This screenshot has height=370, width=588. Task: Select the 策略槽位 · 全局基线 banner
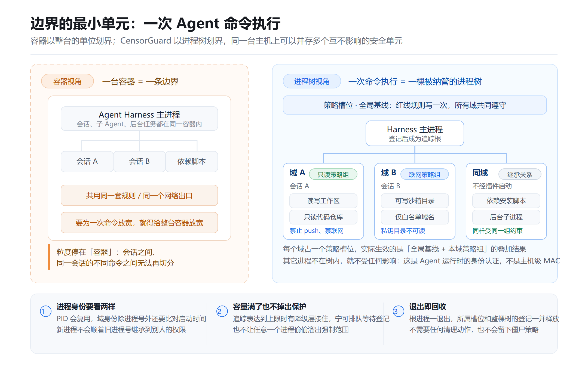(415, 105)
